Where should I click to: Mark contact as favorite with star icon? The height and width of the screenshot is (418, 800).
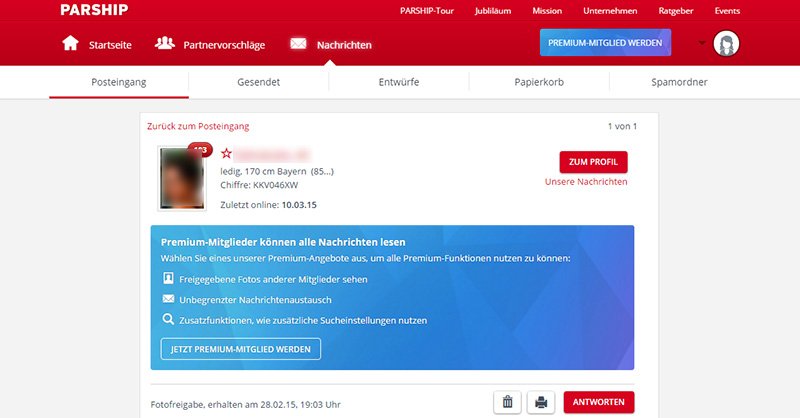coord(226,153)
